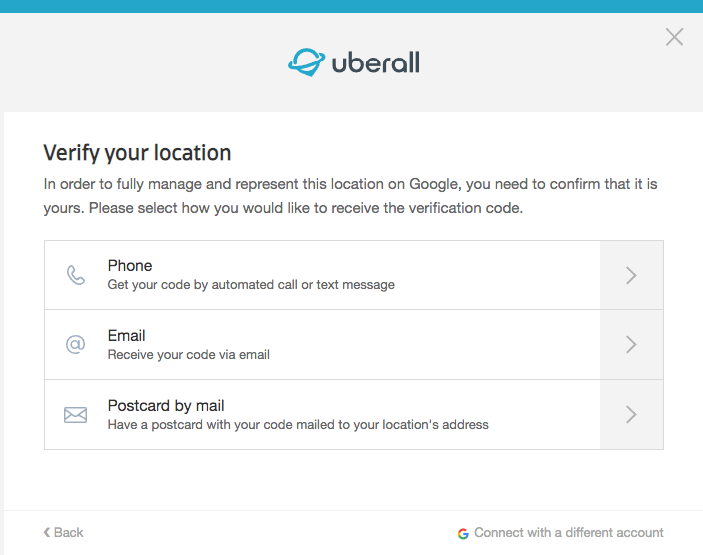Expand the Postcard by mail chevron
Image resolution: width=703 pixels, height=555 pixels.
pyautogui.click(x=631, y=415)
